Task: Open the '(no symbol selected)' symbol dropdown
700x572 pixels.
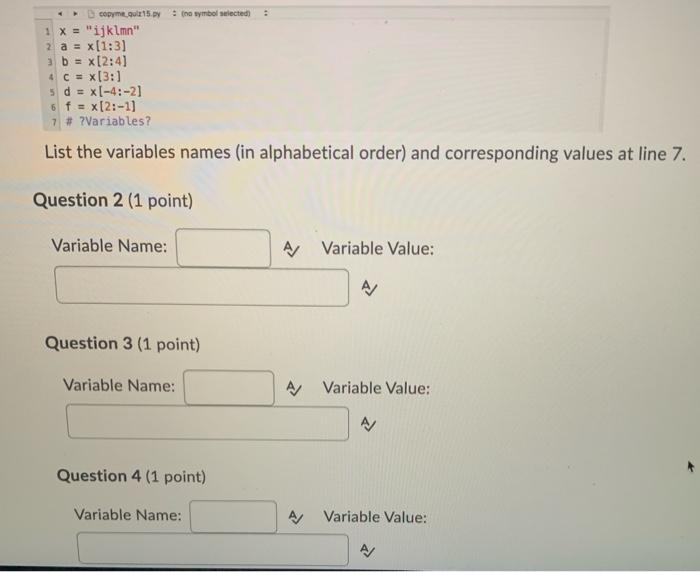Action: coord(266,13)
